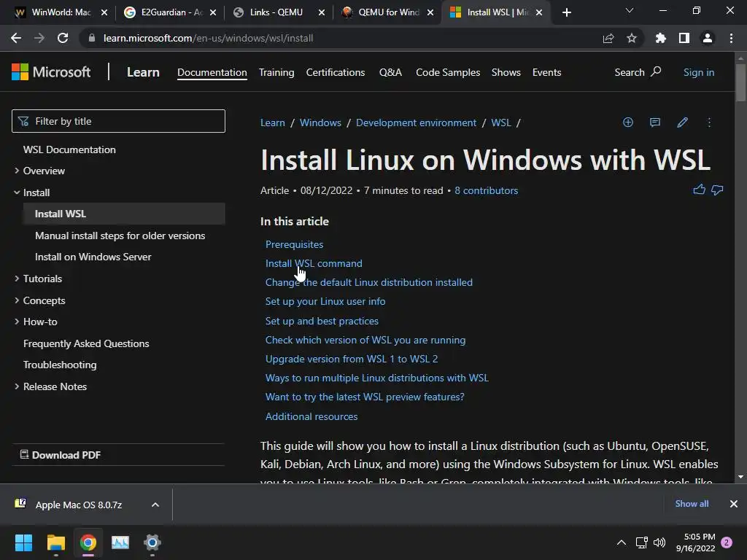Jump to the Prerequisites section
The image size is (747, 560).
click(x=294, y=244)
